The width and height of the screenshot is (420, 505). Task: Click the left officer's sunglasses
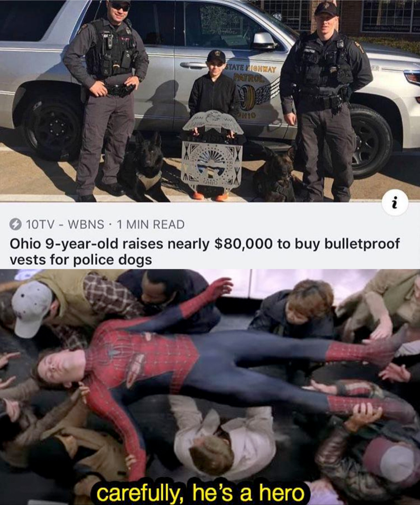[x=120, y=7]
